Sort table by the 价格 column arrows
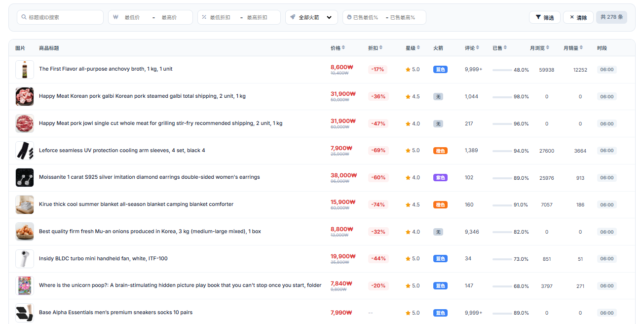This screenshot has height=324, width=644. 343,48
